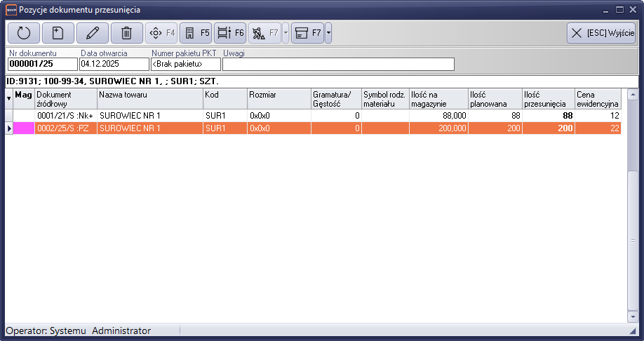
Task: Click the F6 toolbar button
Action: [x=230, y=33]
